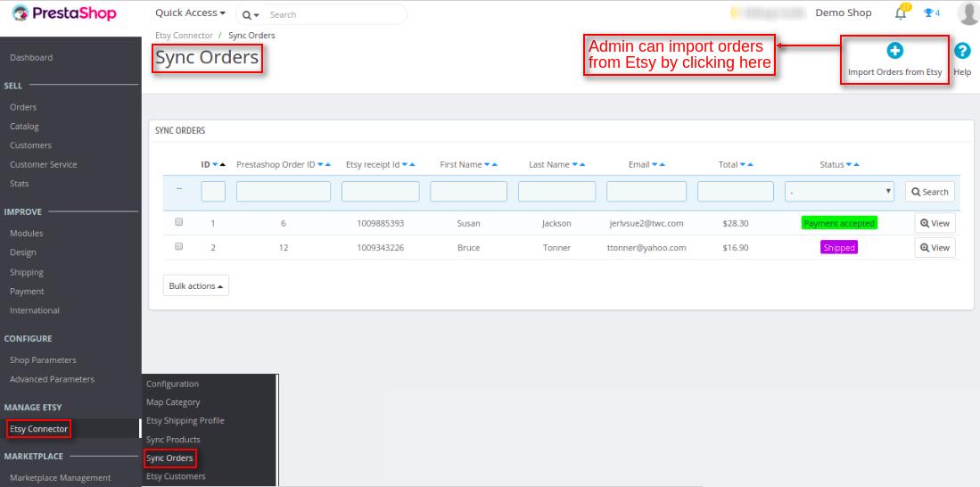Sort Status column descending arrow
This screenshot has height=487, width=980.
click(x=850, y=165)
